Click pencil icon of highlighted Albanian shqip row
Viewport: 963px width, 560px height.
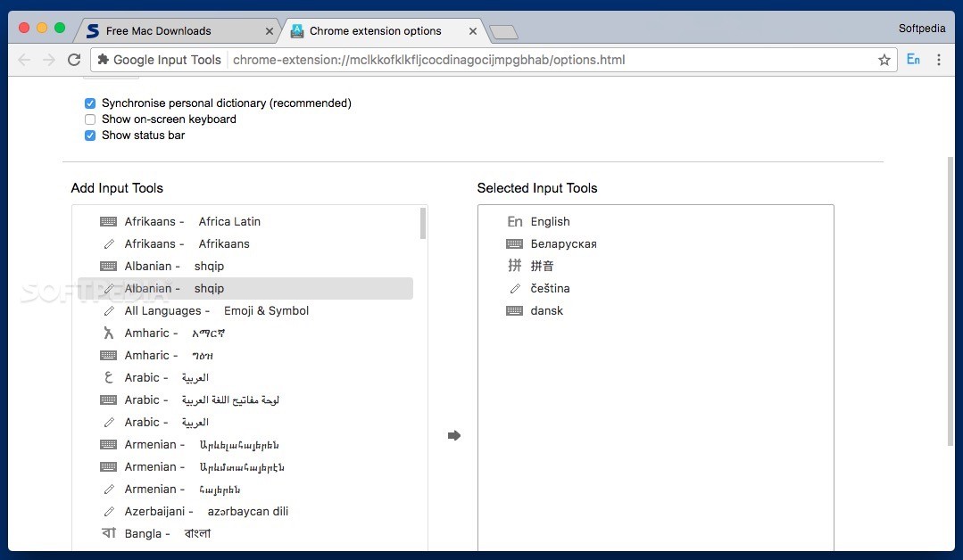[109, 288]
